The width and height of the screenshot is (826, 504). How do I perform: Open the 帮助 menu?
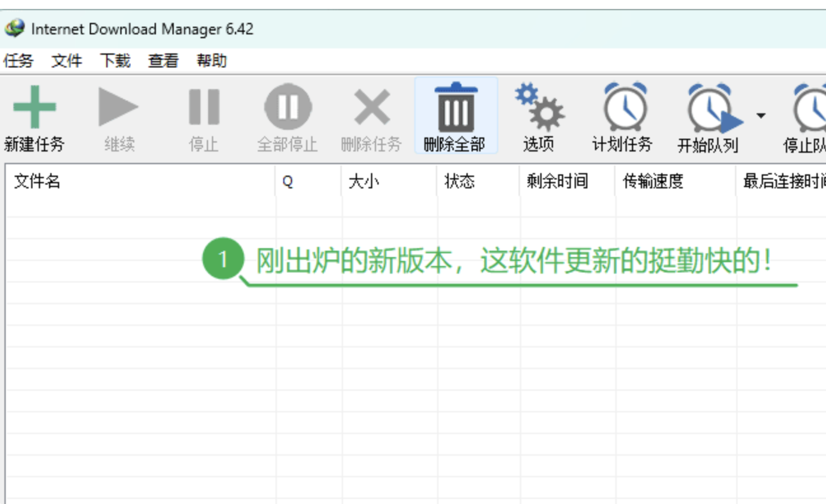point(211,60)
